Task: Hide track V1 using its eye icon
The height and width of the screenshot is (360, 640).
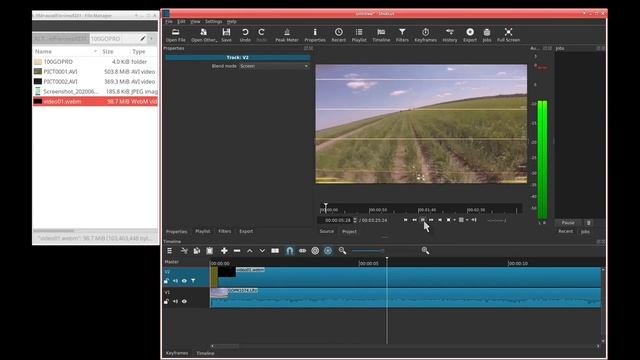Action: 184,301
